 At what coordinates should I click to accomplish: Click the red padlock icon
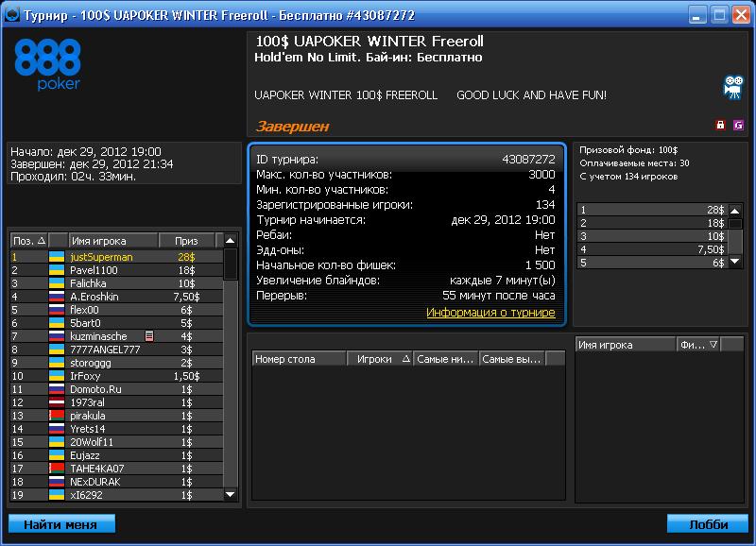[720, 125]
